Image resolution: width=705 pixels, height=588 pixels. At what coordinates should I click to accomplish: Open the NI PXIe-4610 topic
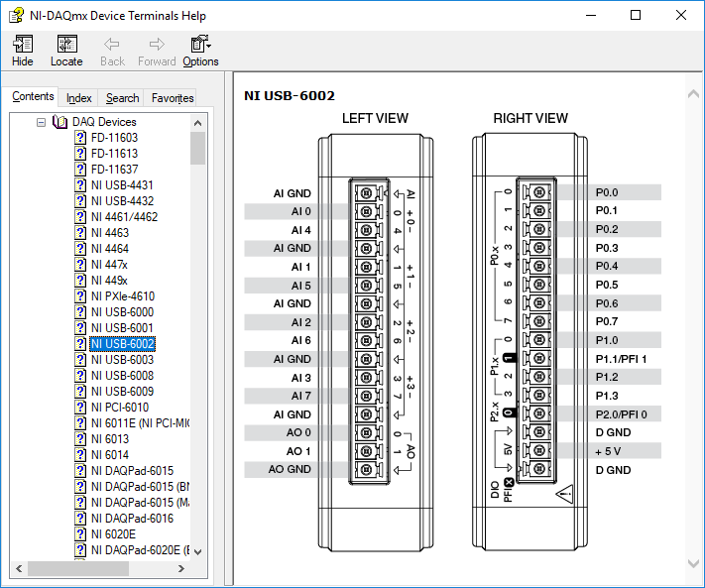(123, 296)
